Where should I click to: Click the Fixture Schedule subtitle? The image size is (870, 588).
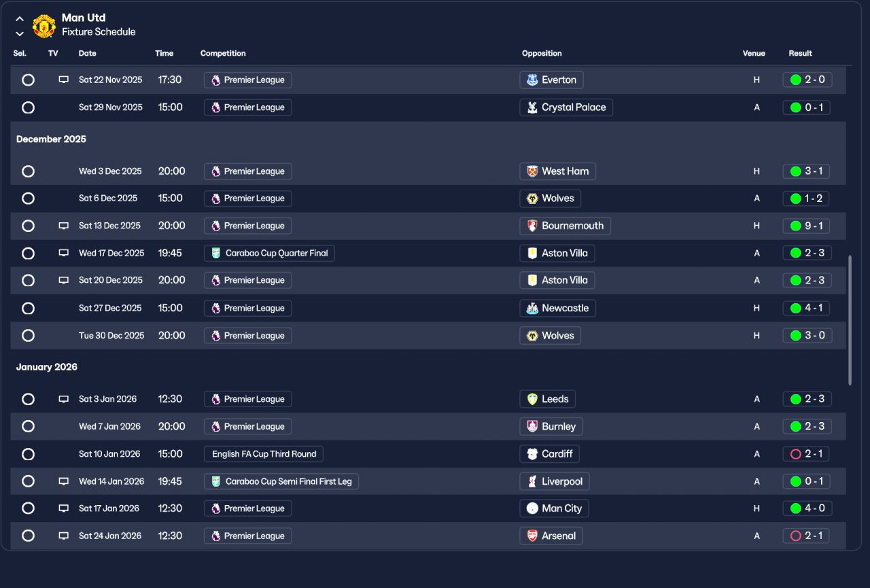(x=99, y=32)
